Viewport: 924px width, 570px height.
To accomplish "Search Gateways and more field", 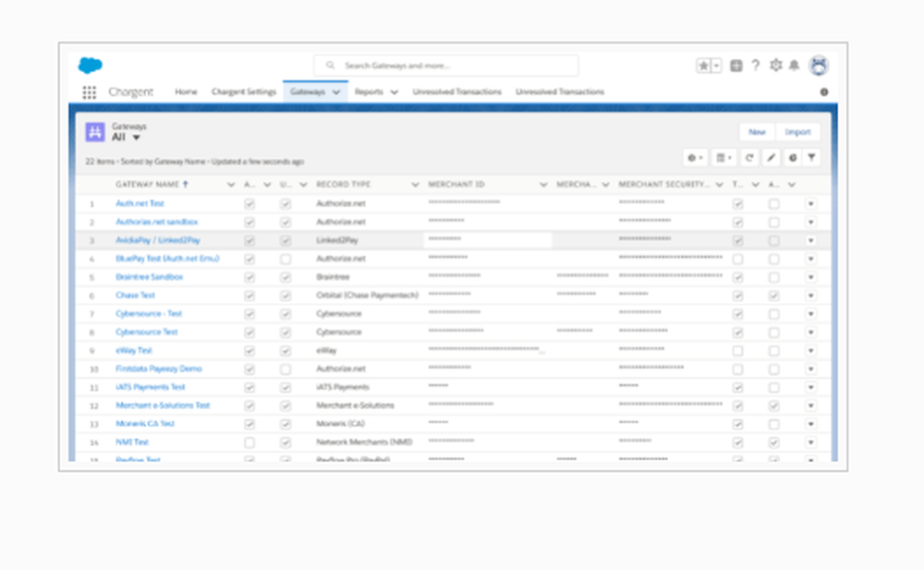I will pyautogui.click(x=446, y=66).
